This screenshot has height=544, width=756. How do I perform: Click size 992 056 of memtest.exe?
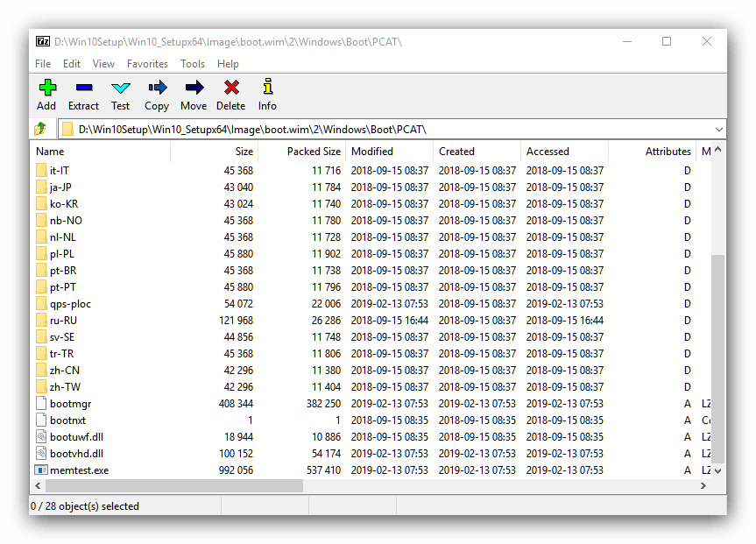click(x=236, y=470)
